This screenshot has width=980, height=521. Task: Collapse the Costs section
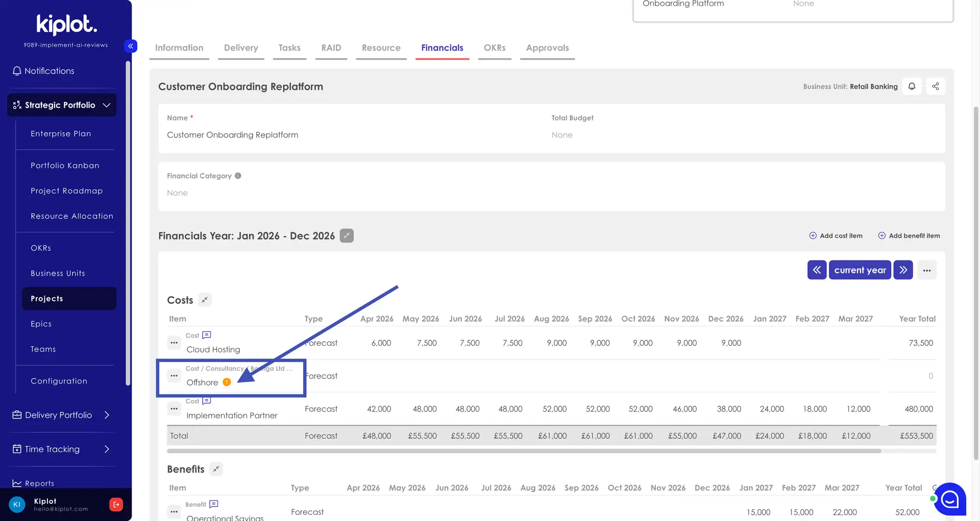pyautogui.click(x=205, y=300)
